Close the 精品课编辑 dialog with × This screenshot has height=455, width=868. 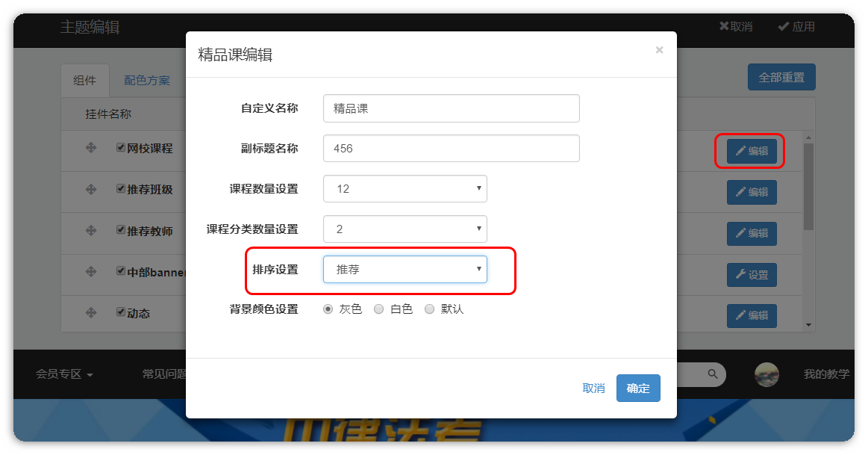tap(659, 50)
